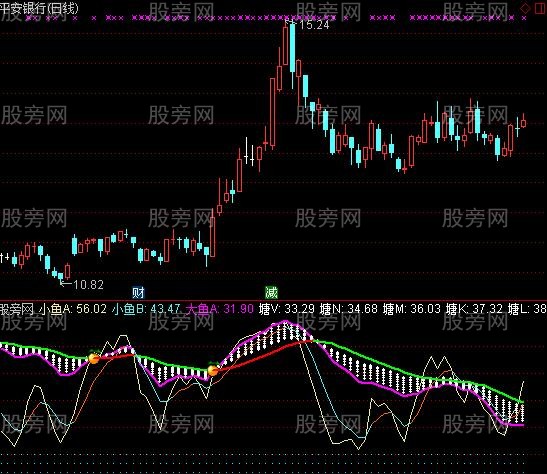Select the 大鱼A: 31.90 indicator label
The width and height of the screenshot is (547, 474).
(x=220, y=309)
